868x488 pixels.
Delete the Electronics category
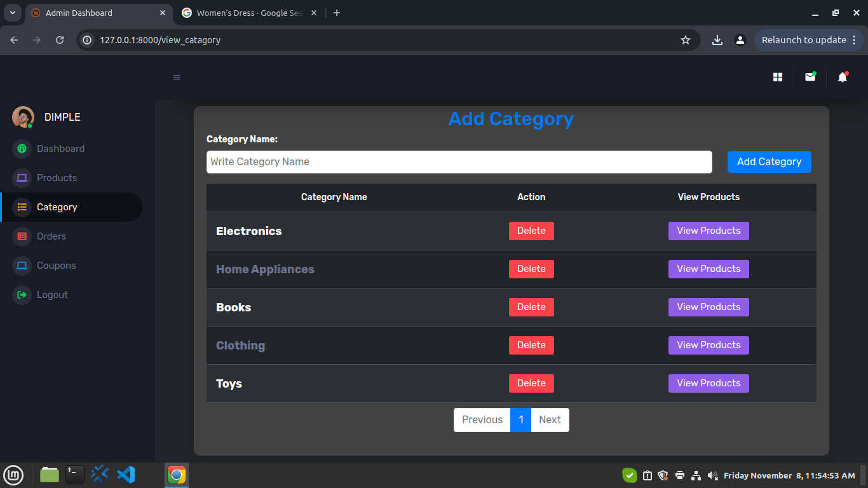tap(531, 231)
